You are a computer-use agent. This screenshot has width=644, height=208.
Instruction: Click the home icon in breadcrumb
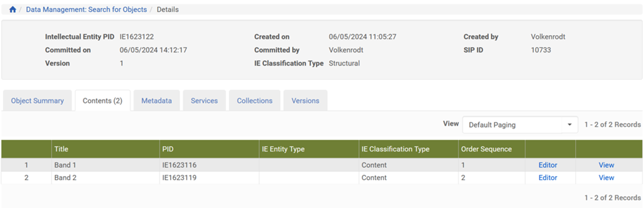tap(13, 9)
